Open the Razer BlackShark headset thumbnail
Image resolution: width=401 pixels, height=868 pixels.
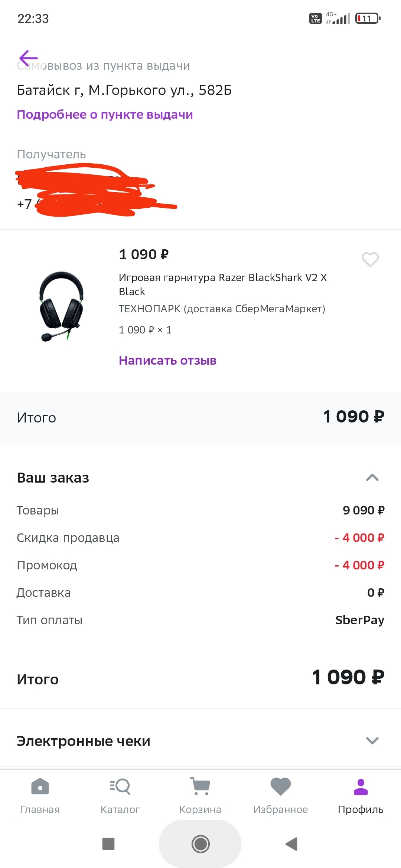pyautogui.click(x=62, y=306)
